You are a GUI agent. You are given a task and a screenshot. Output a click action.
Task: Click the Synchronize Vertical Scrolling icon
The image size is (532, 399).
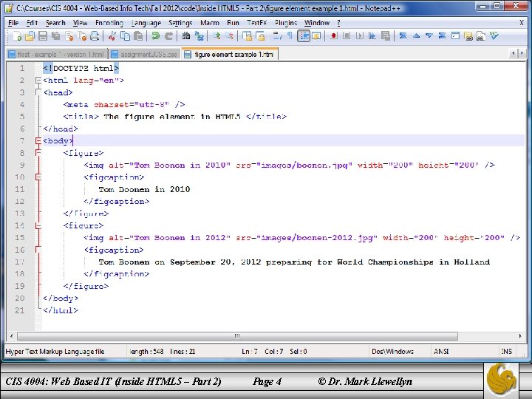(248, 35)
